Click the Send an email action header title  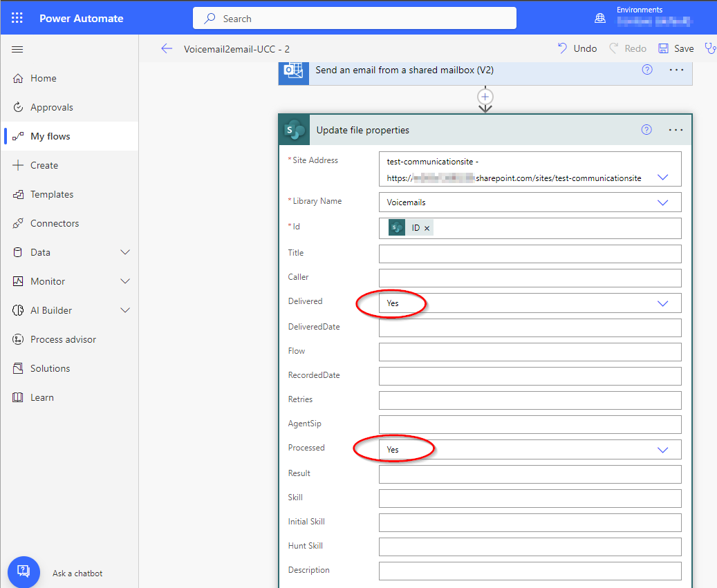[404, 70]
